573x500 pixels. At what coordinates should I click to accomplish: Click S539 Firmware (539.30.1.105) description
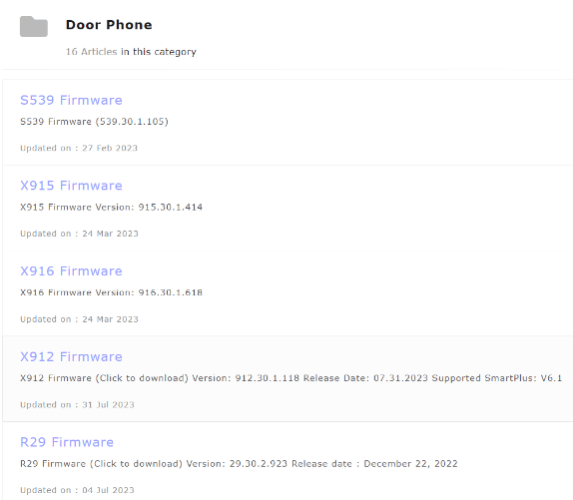tap(94, 121)
